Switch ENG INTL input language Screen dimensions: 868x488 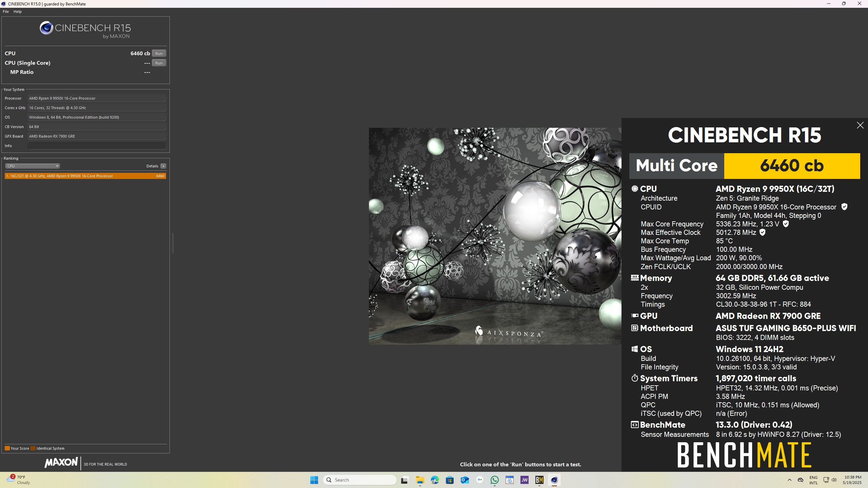(x=813, y=480)
